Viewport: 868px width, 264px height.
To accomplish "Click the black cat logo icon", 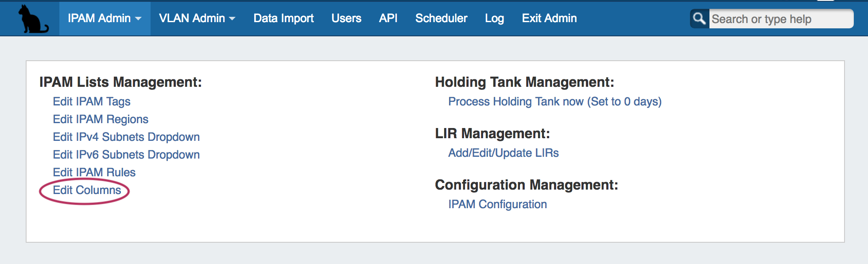I will [x=32, y=19].
